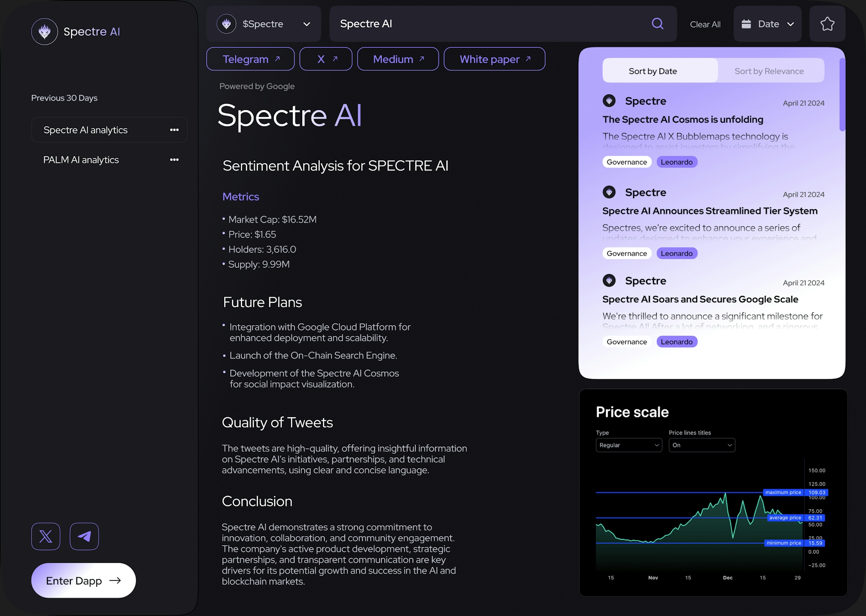
Task: Click the Quality of Tweets heading
Action: 277,423
